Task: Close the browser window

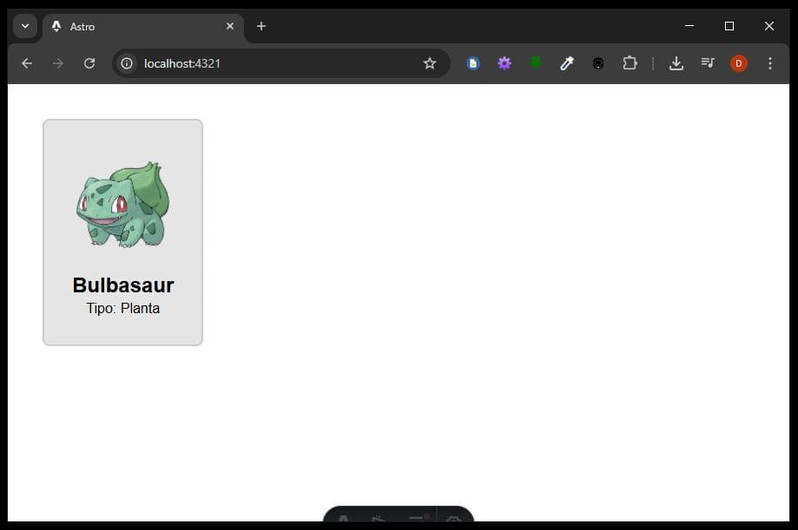Action: point(769,26)
